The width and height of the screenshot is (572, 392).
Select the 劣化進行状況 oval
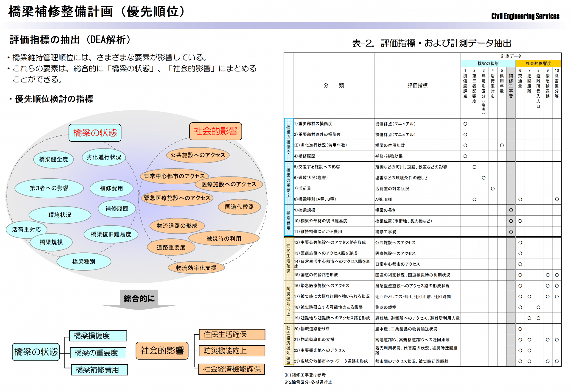[x=104, y=157]
